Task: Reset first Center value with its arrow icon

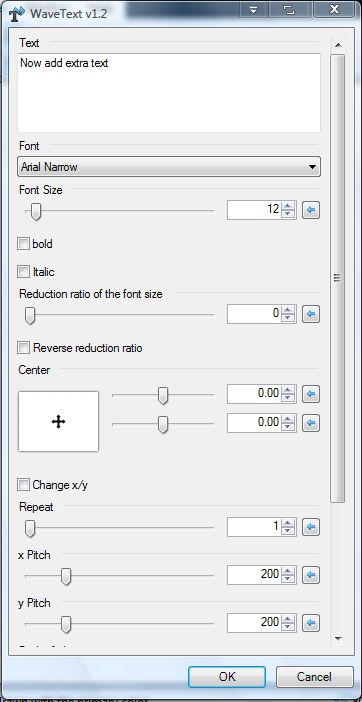Action: 311,394
